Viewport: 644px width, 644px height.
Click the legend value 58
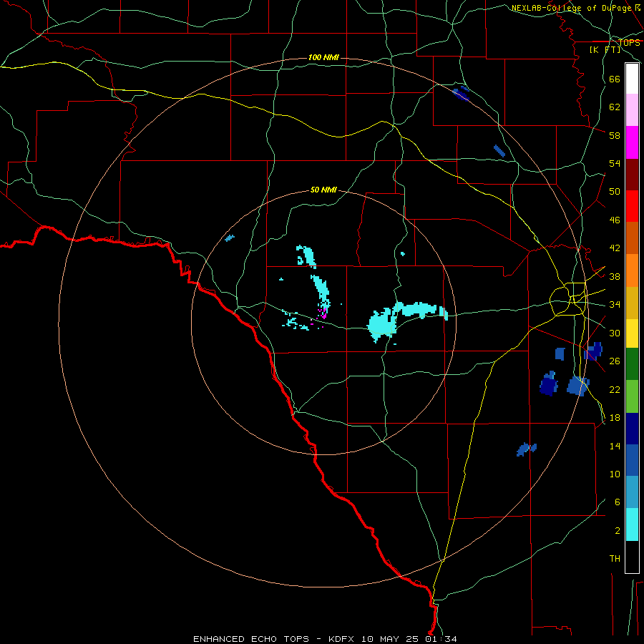click(x=615, y=135)
